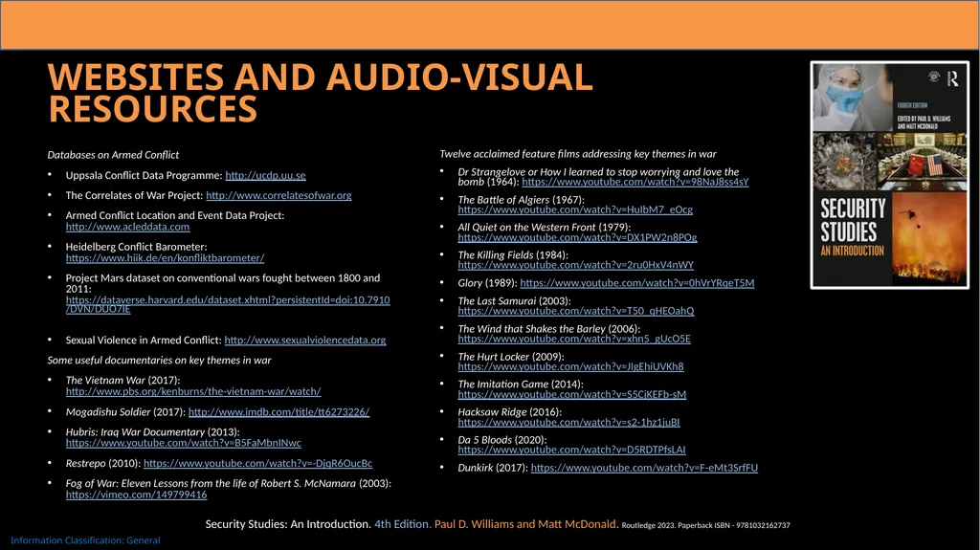Click the Routledge logo on book cover

click(952, 78)
